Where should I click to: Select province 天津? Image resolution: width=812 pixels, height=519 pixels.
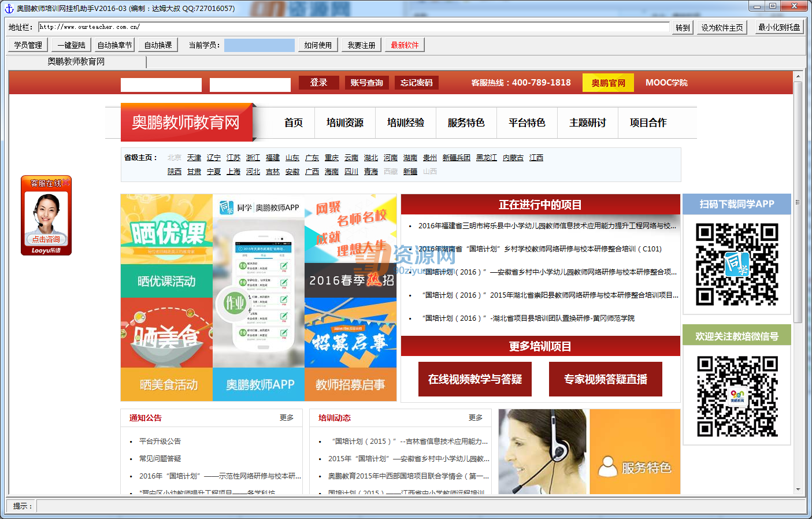194,158
